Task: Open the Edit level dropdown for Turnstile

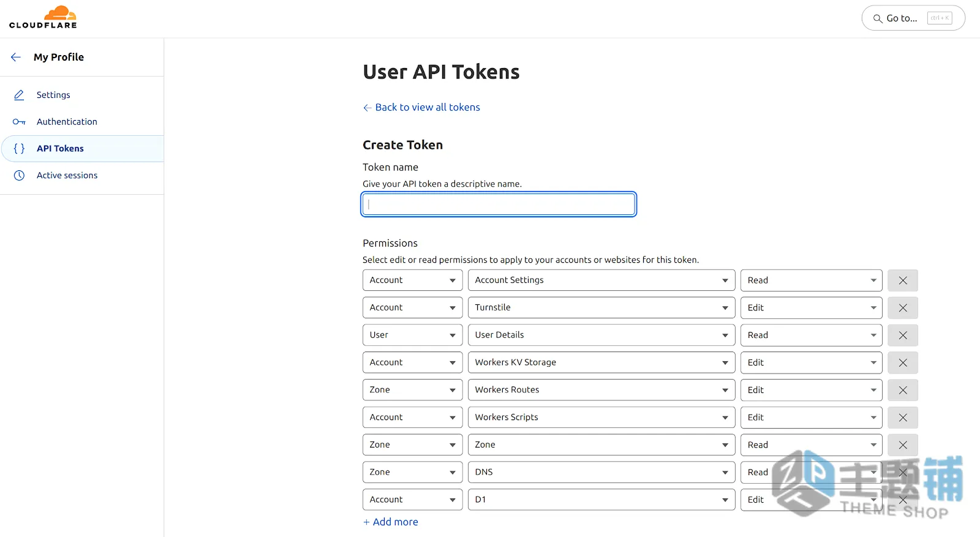Action: click(x=811, y=307)
